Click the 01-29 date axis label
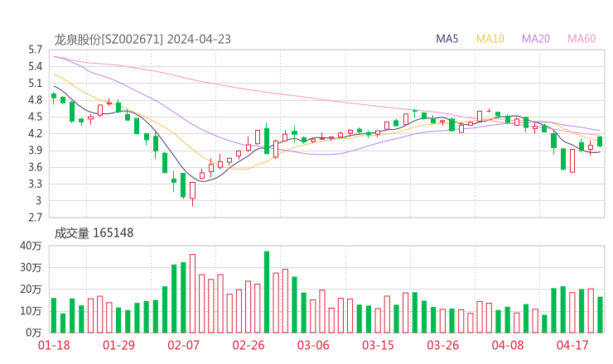The width and height of the screenshot is (613, 364). [118, 345]
